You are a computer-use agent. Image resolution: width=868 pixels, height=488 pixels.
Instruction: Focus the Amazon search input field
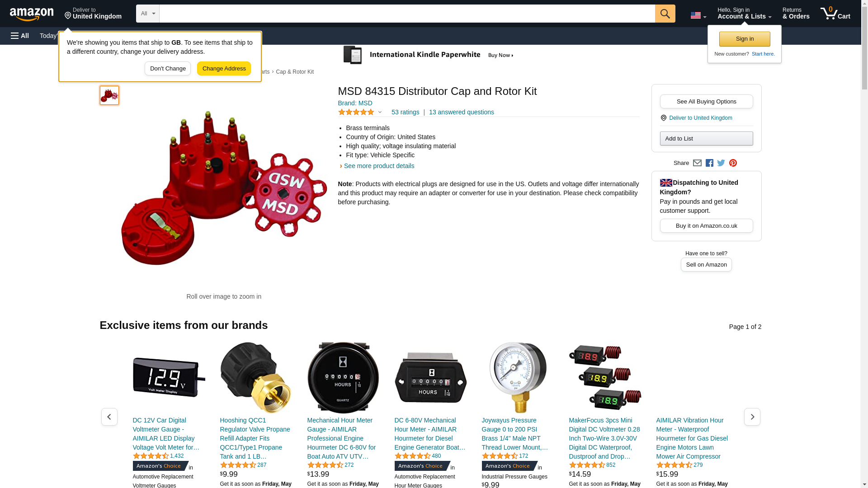(407, 14)
